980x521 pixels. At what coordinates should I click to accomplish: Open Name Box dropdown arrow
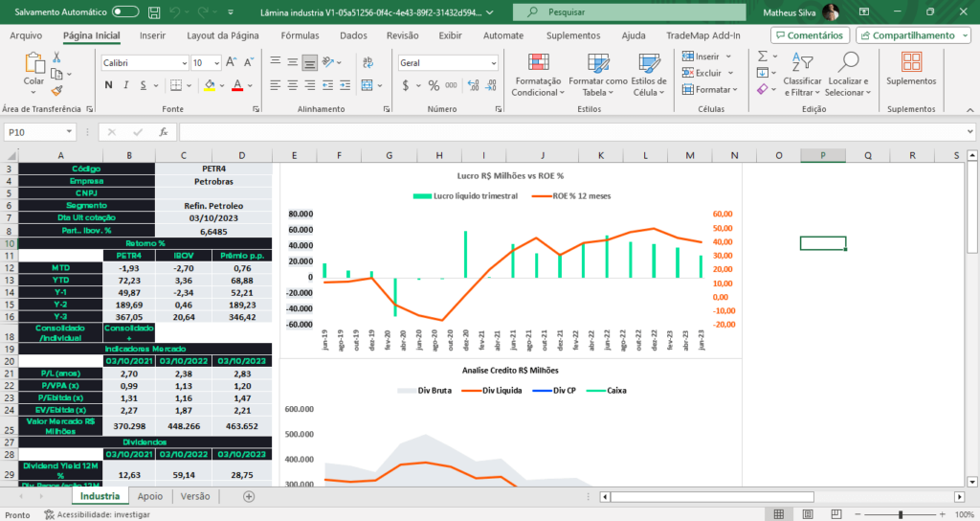click(69, 132)
